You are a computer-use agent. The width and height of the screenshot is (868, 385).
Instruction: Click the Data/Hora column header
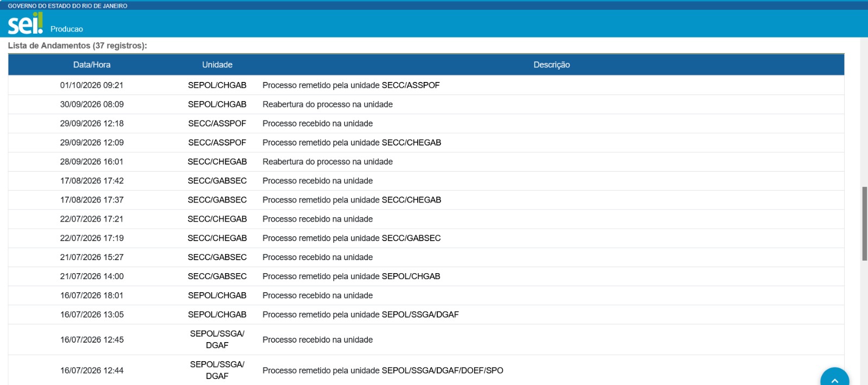pos(92,65)
